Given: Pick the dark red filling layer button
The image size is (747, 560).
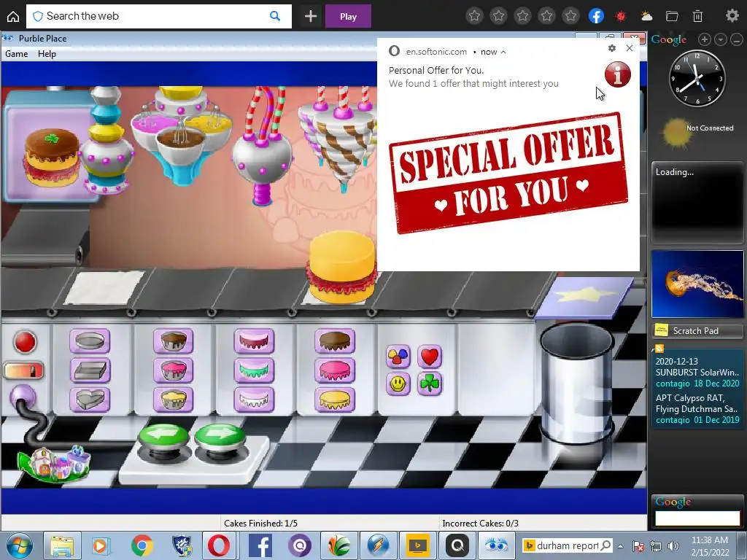Looking at the screenshot, I should coord(254,341).
